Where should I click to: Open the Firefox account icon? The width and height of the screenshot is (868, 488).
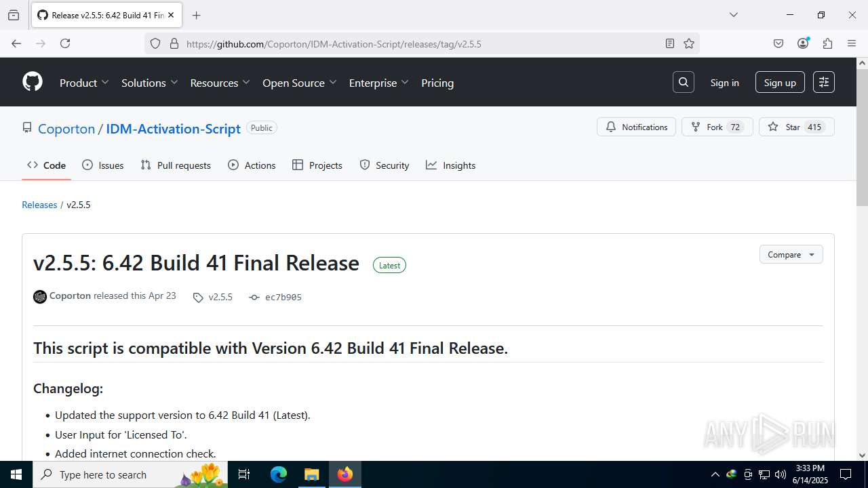803,43
